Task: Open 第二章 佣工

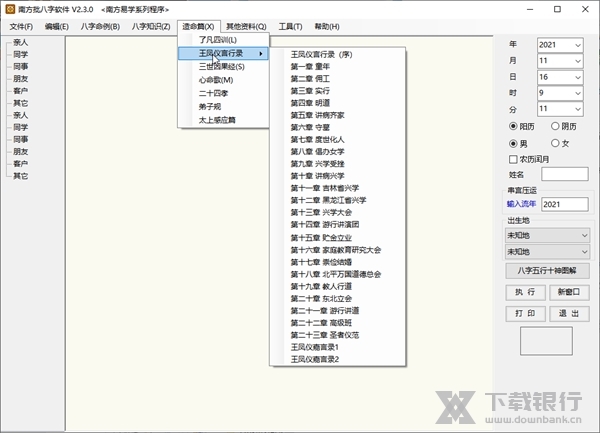Action: click(338, 79)
